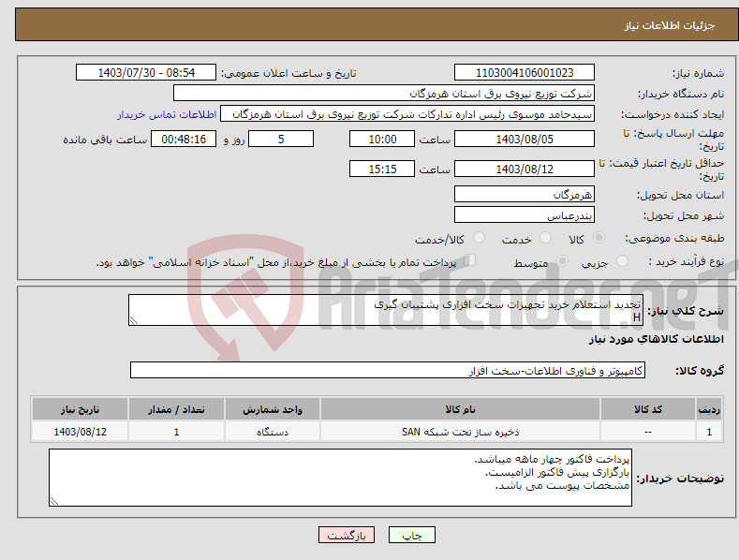The width and height of the screenshot is (739, 560).
Task: Click the request creator field
Action: (x=407, y=114)
